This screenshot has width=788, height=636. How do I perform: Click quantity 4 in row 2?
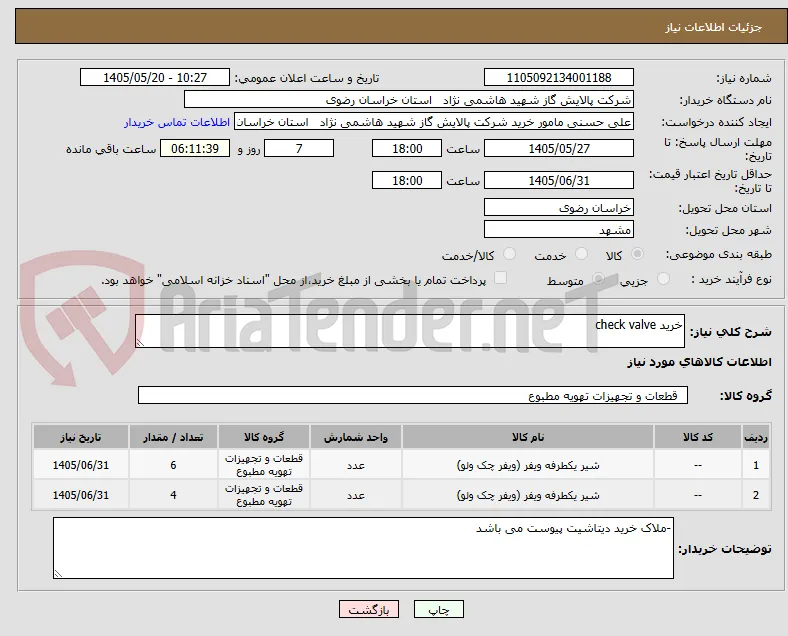click(x=173, y=495)
